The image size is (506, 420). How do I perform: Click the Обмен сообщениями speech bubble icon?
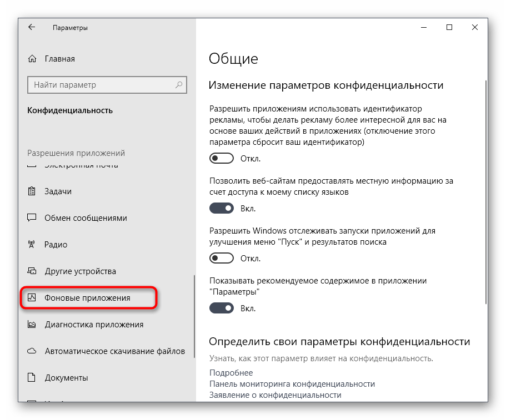click(x=32, y=217)
